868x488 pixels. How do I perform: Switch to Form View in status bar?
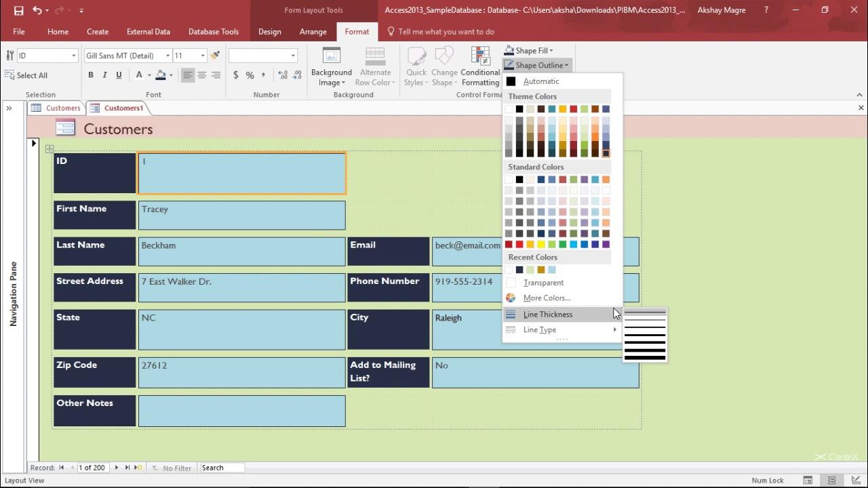point(808,481)
